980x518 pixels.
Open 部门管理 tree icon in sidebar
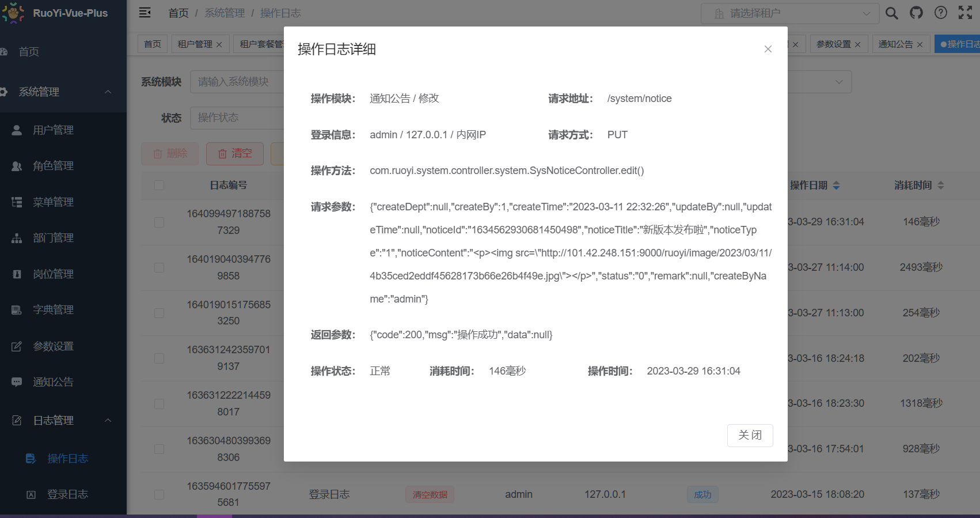tap(17, 238)
